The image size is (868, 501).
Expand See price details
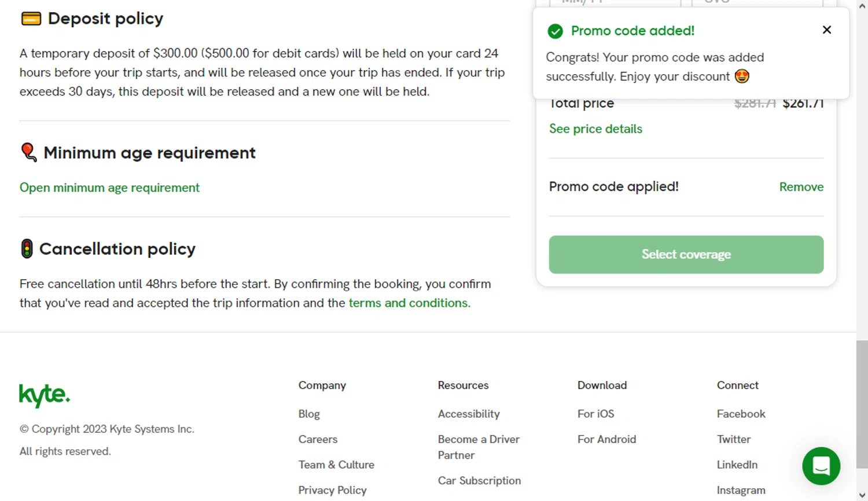[595, 129]
